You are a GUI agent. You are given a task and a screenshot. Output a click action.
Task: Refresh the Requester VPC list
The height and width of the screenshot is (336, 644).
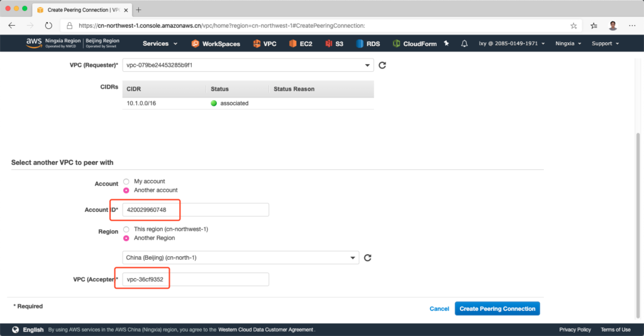(x=382, y=65)
